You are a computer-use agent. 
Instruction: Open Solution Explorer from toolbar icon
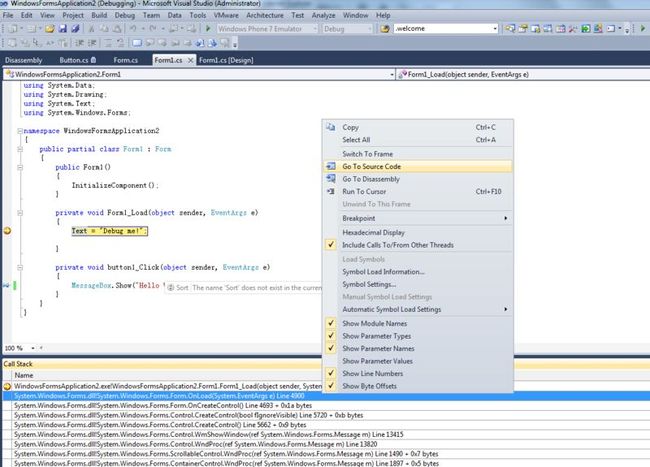coord(509,29)
